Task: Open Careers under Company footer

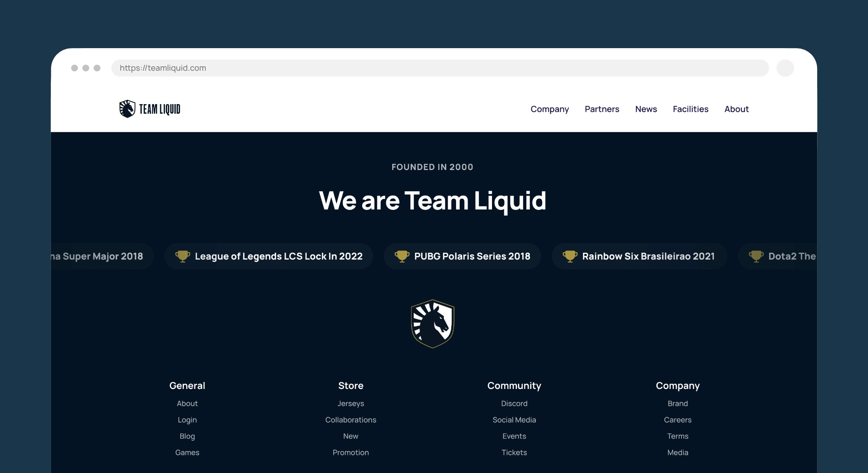Action: [x=677, y=420]
